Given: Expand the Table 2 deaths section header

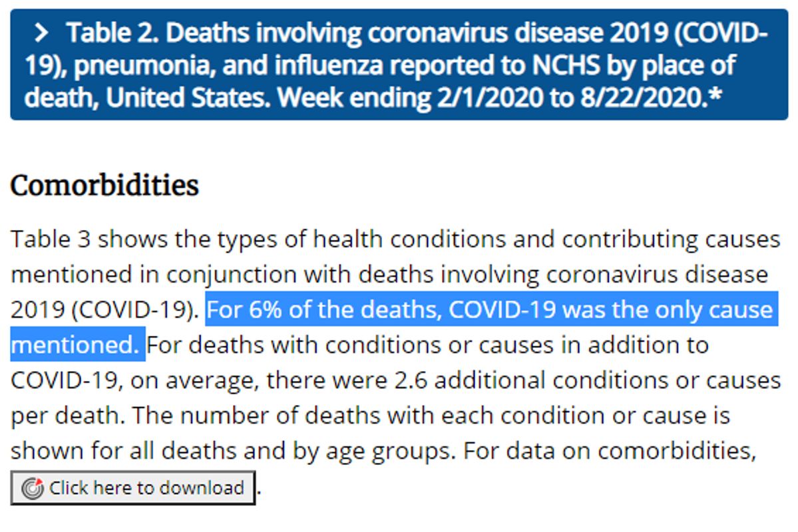Looking at the screenshot, I should tap(399, 65).
